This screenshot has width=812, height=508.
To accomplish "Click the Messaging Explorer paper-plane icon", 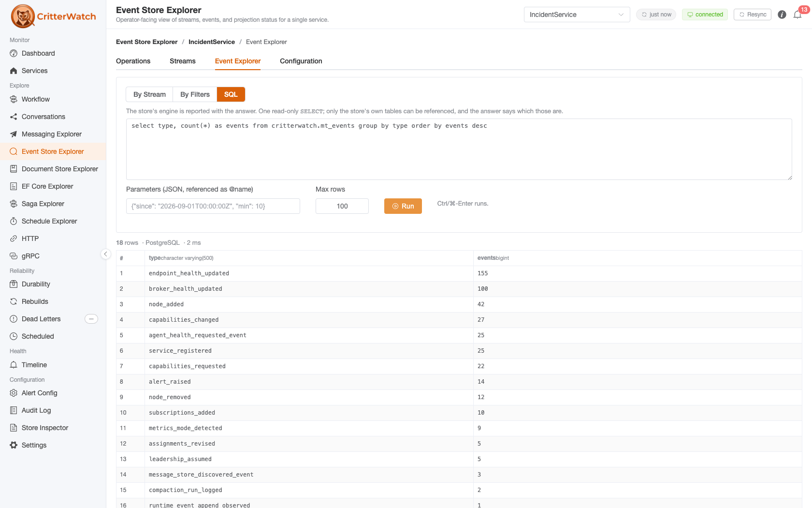I will (14, 134).
